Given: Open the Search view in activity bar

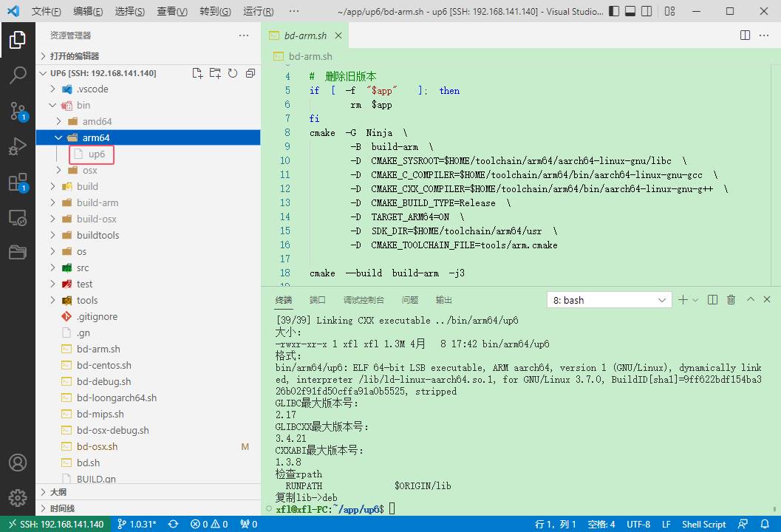Looking at the screenshot, I should (18, 75).
